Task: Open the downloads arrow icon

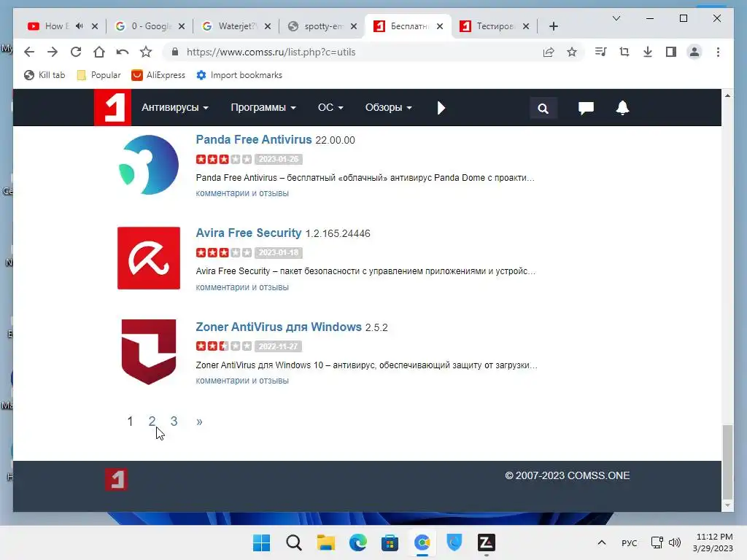Action: tap(648, 52)
